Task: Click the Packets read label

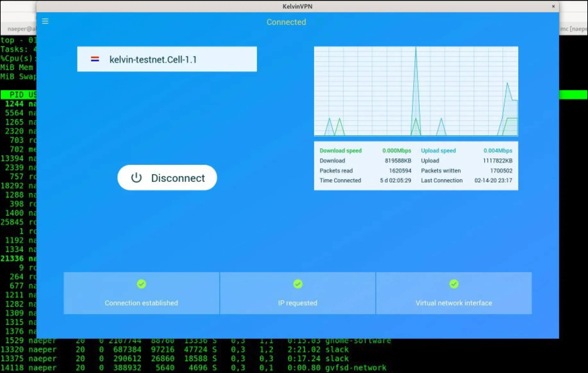Action: click(x=336, y=171)
